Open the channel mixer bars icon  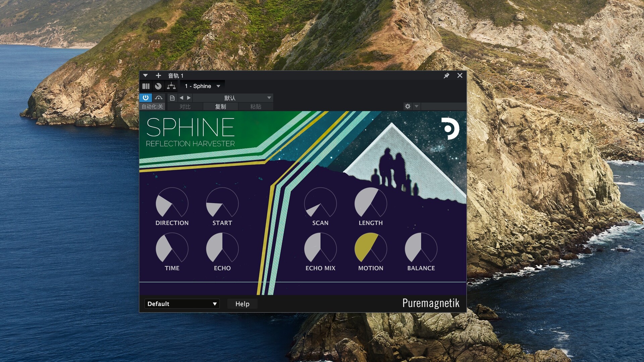tap(146, 86)
